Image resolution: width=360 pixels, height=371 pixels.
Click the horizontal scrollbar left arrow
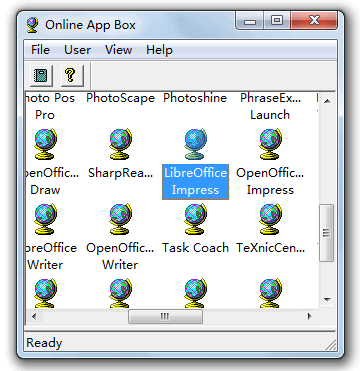(34, 316)
